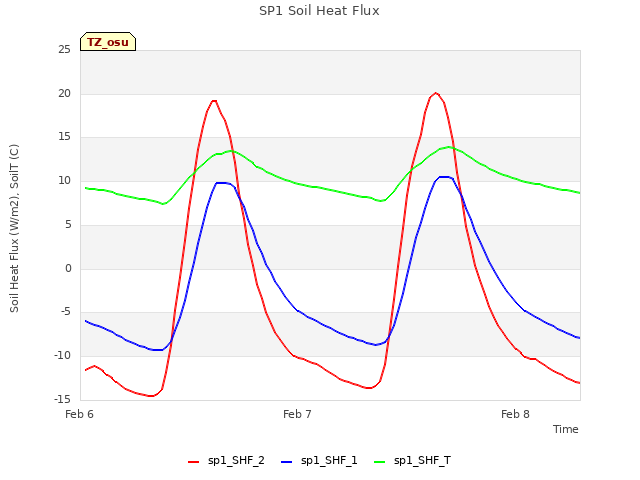Toggle the sp1_SHF_T legend entry
This screenshot has width=640, height=480.
[412, 461]
